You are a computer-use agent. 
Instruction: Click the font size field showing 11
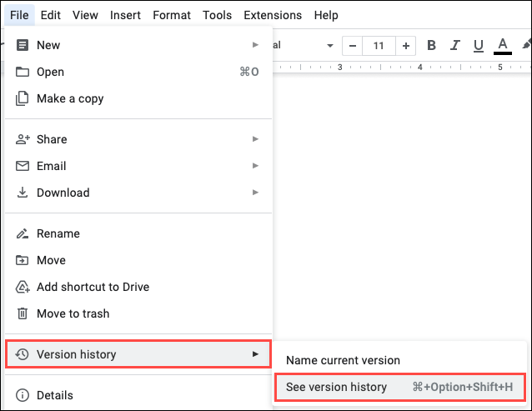pyautogui.click(x=379, y=46)
